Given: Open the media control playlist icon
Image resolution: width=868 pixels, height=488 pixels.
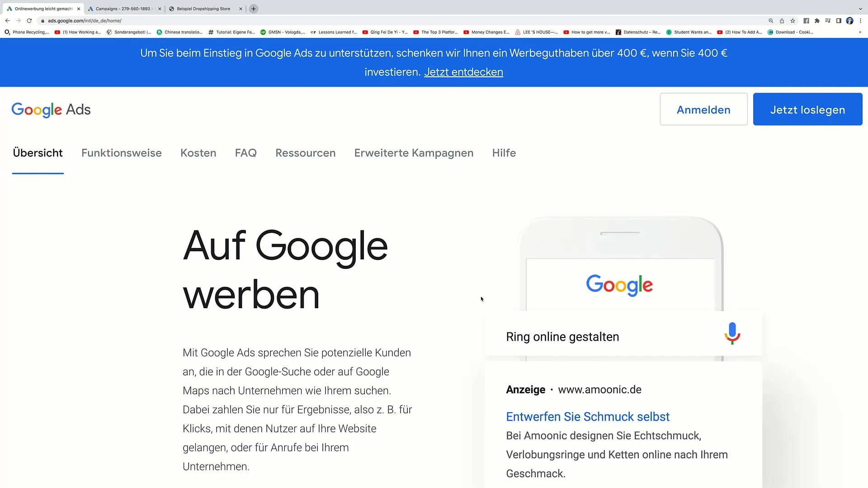Looking at the screenshot, I should click(828, 21).
